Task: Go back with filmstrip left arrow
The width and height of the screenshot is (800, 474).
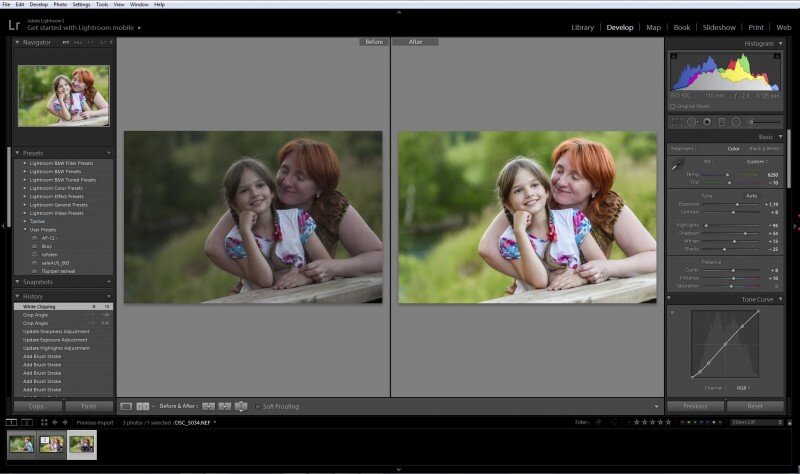Action: [55, 422]
